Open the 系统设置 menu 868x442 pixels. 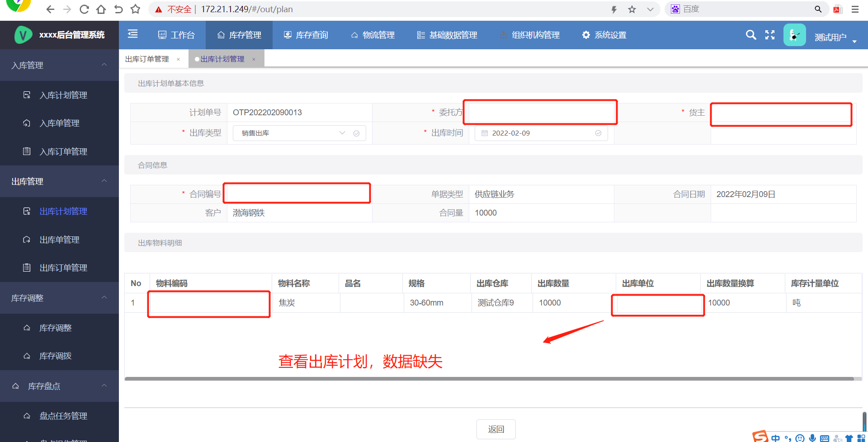click(604, 35)
